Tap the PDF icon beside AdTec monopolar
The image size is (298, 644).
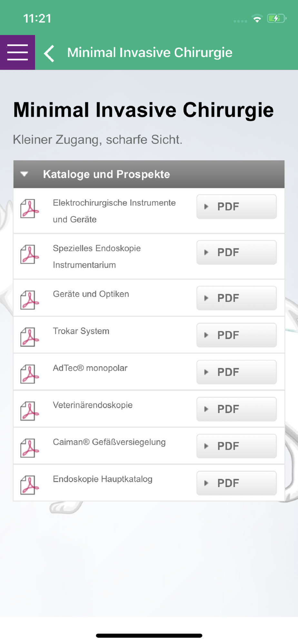click(x=29, y=374)
